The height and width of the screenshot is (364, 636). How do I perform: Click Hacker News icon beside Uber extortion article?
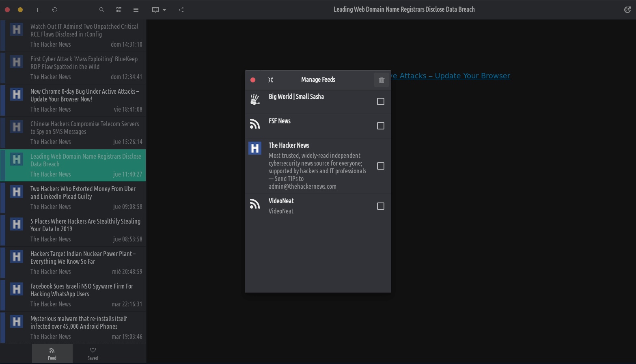coord(17,192)
